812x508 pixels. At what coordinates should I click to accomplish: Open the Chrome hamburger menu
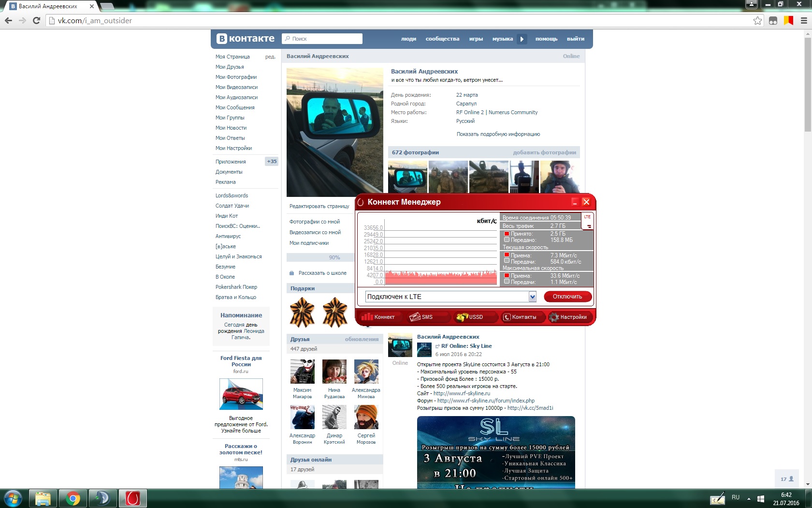pyautogui.click(x=804, y=20)
